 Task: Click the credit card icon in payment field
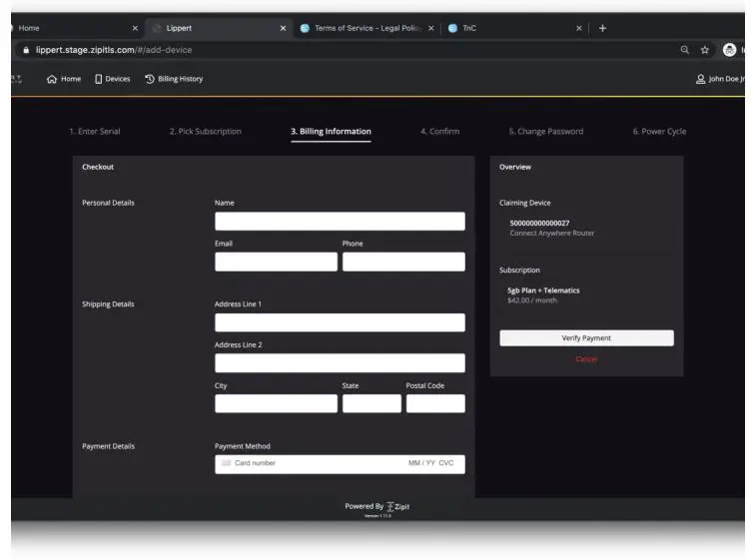pyautogui.click(x=226, y=463)
